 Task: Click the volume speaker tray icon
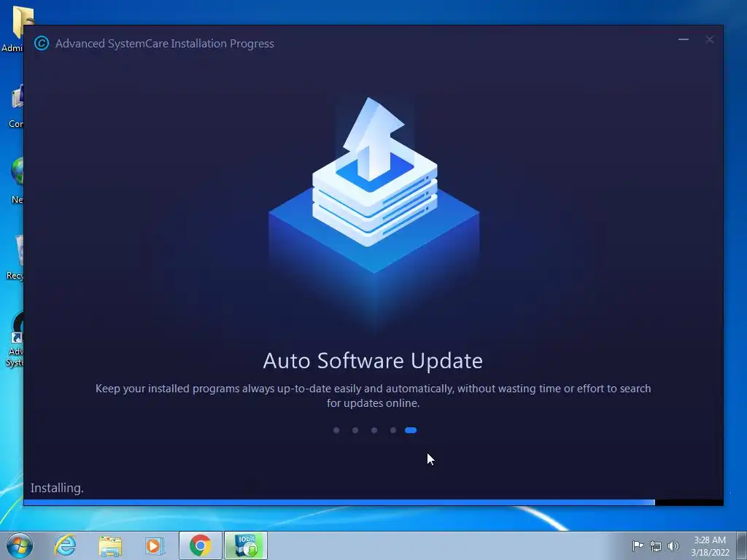(673, 546)
